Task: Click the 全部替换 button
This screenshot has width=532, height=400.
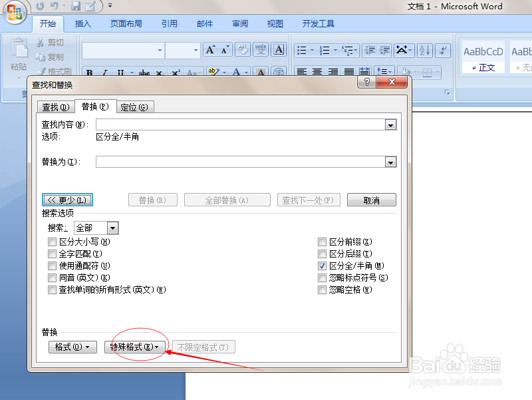Action: [x=227, y=199]
